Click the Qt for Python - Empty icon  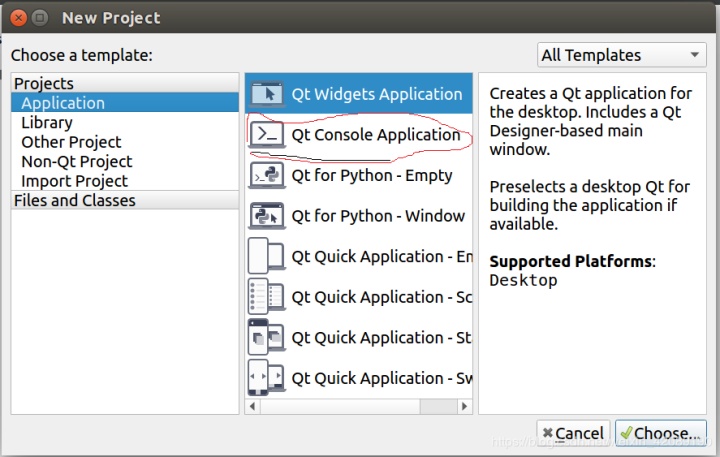coord(266,175)
